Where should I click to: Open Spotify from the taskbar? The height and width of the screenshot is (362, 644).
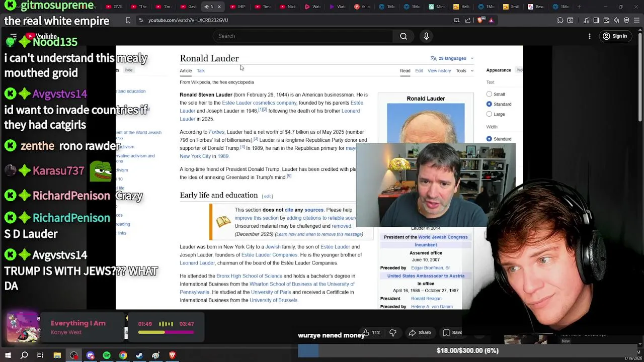107,355
